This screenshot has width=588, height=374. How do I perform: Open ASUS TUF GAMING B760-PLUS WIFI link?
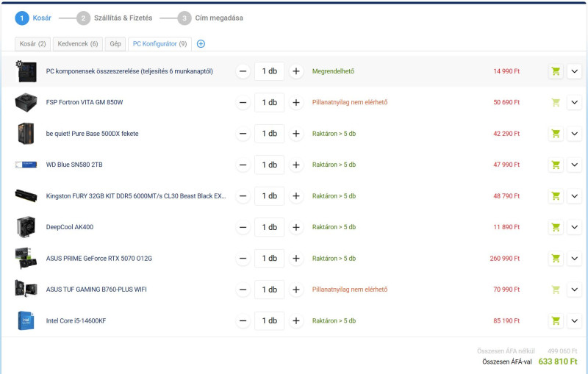(x=96, y=290)
